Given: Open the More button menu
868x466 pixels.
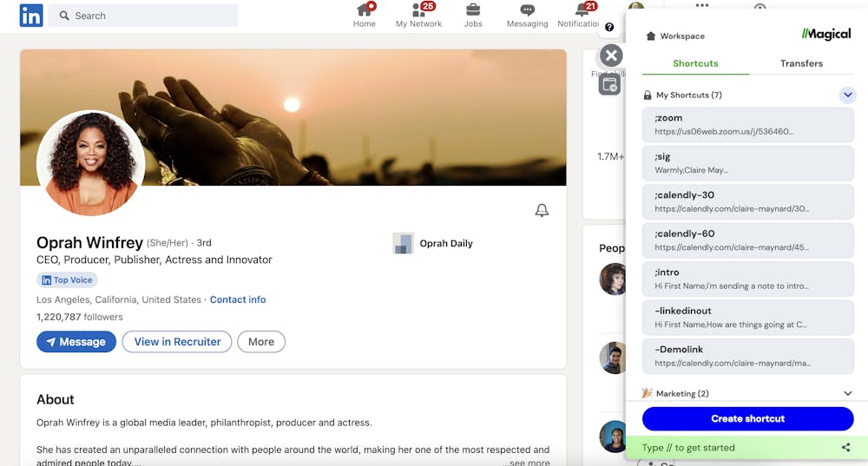Looking at the screenshot, I should click(261, 342).
